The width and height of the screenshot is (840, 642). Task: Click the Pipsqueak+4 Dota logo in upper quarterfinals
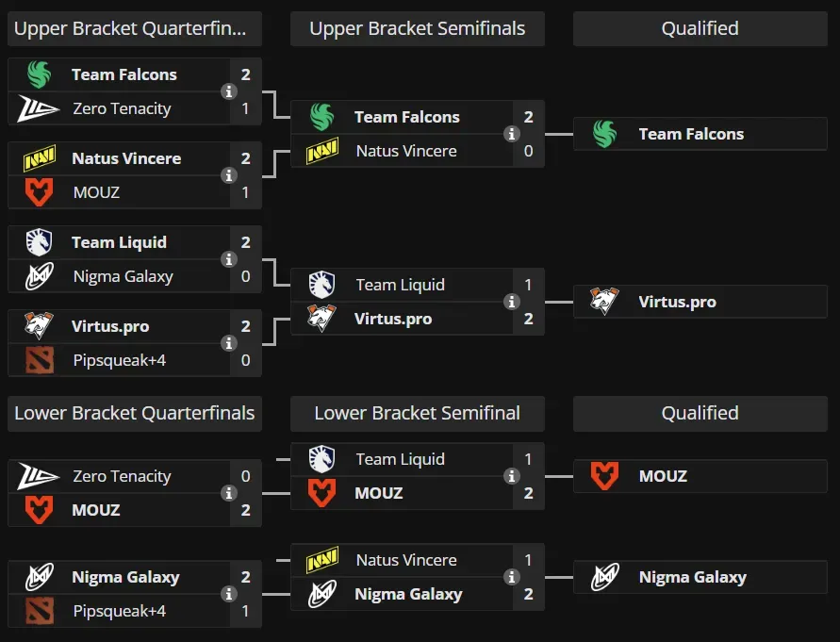point(39,360)
